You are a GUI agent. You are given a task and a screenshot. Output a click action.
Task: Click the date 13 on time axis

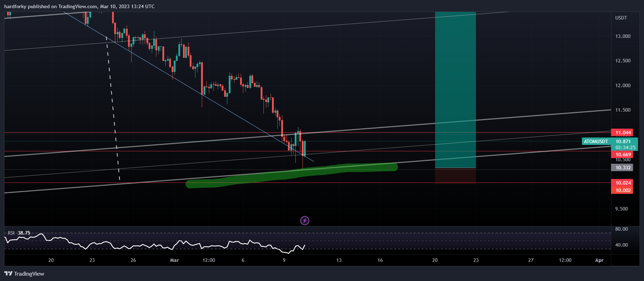(339, 260)
